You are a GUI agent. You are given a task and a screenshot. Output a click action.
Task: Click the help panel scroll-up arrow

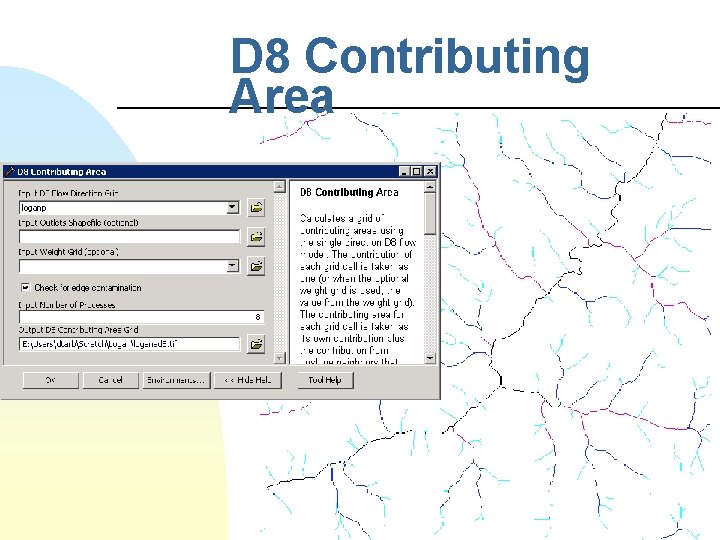(x=430, y=187)
